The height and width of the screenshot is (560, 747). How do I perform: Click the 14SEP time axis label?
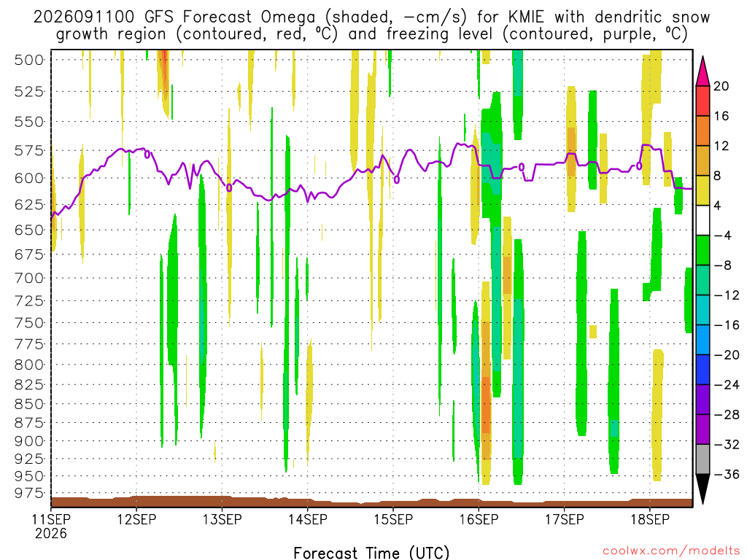click(308, 519)
